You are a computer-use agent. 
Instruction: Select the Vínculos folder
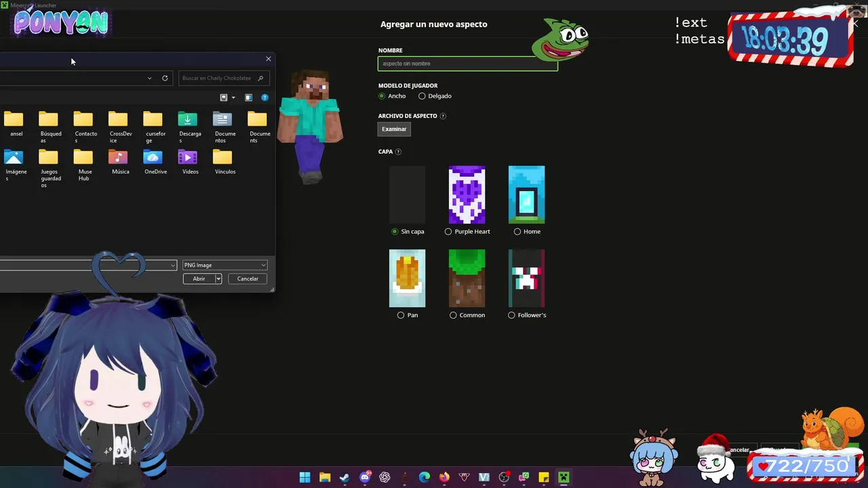click(224, 162)
